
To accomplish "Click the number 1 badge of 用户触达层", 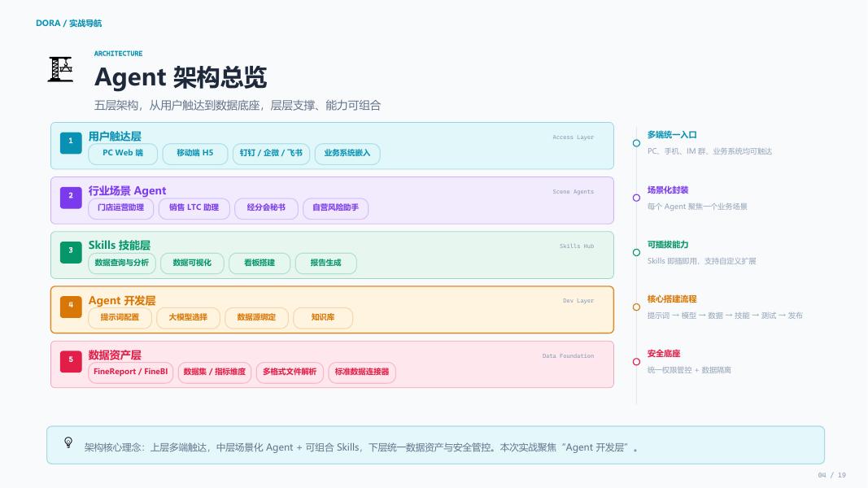I will click(x=71, y=143).
